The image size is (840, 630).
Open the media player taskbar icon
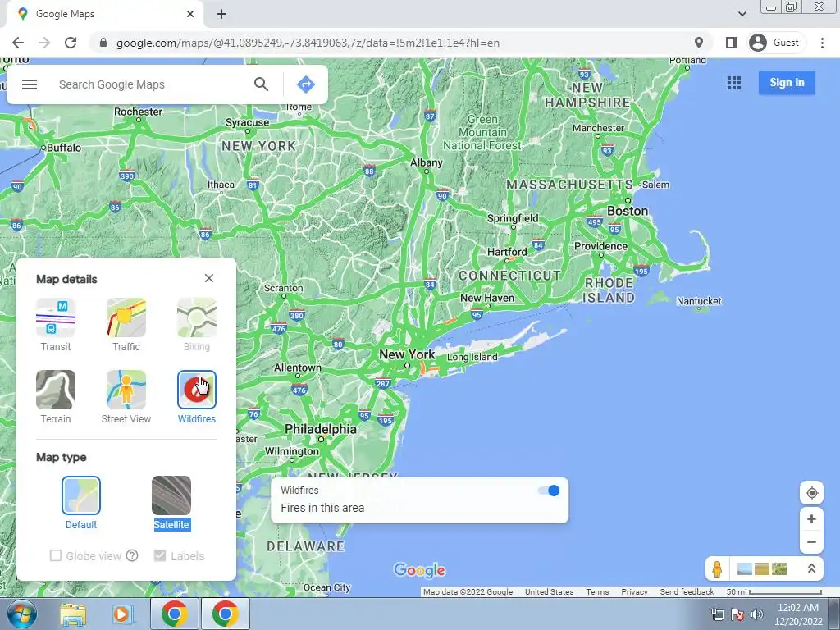tap(121, 614)
